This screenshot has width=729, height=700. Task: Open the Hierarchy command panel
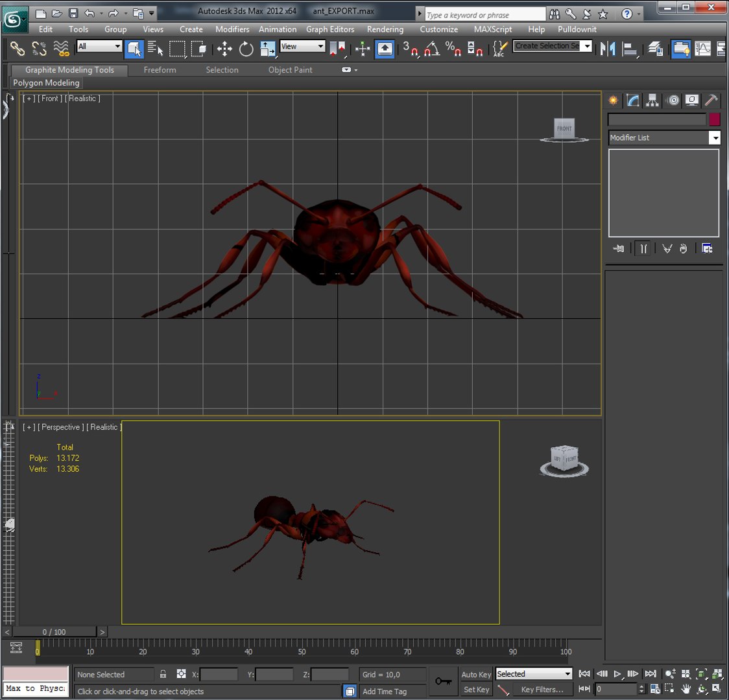coord(652,100)
